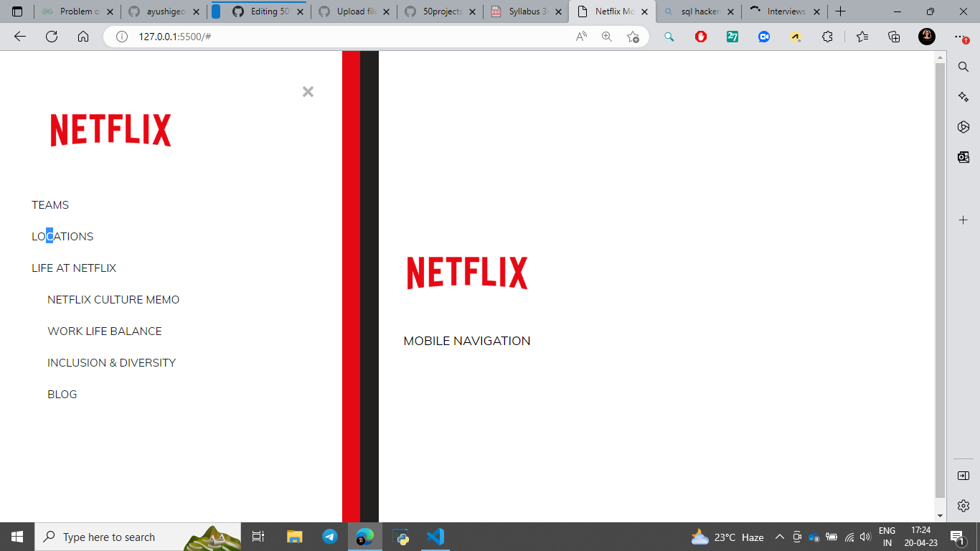Viewport: 980px width, 551px height.
Task: Open LIFE AT NETFLIX link
Action: point(74,268)
